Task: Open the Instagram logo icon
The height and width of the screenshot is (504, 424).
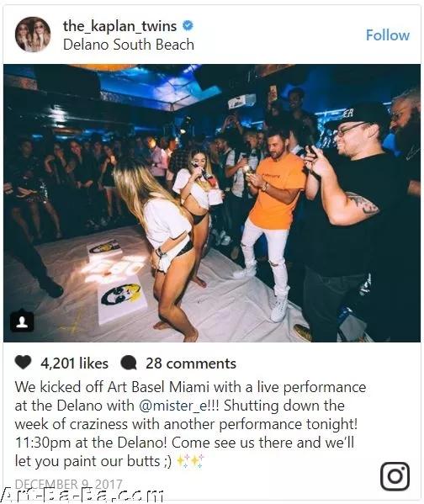Action: click(395, 476)
